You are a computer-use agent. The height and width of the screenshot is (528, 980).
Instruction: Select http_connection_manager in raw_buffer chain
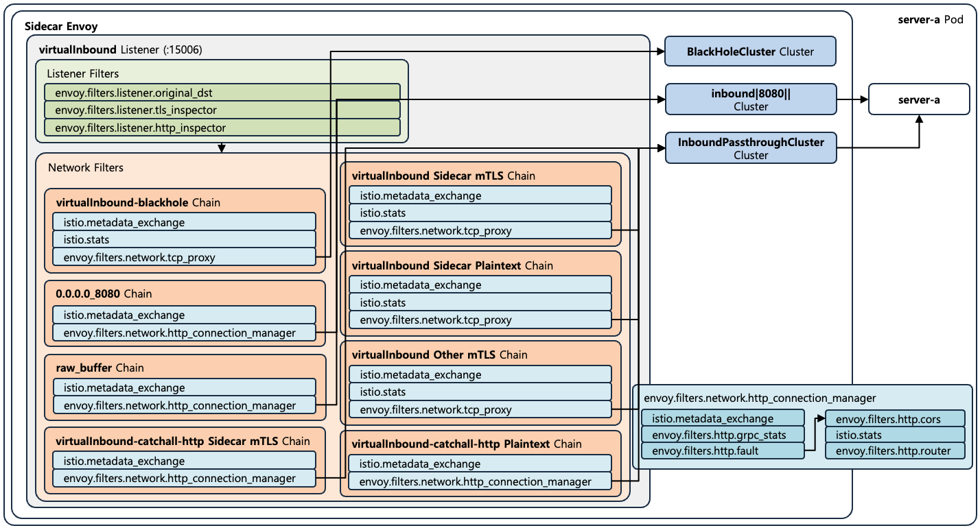(185, 405)
